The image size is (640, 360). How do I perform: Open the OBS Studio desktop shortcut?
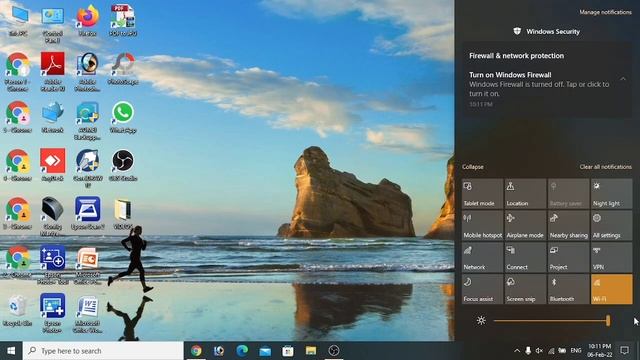[x=123, y=164]
